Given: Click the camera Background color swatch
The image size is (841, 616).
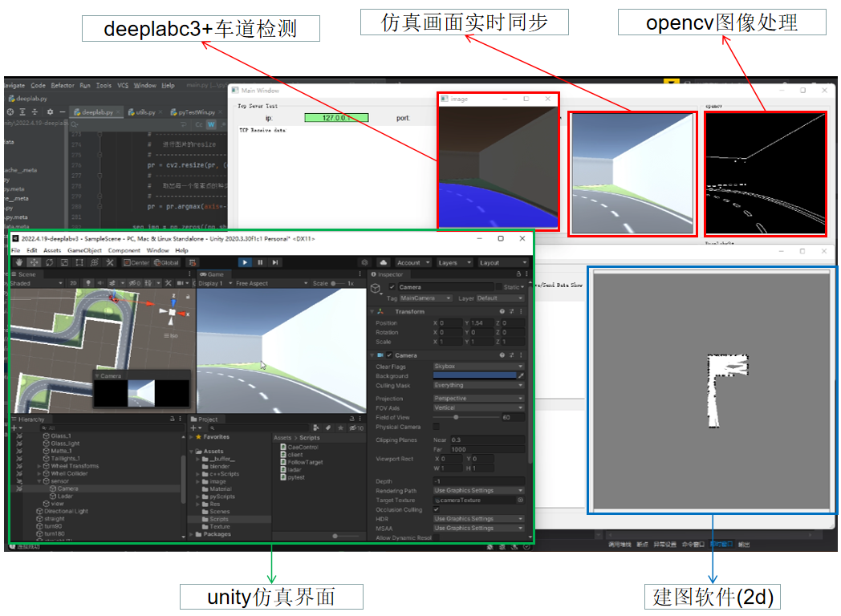Looking at the screenshot, I should coord(474,375).
